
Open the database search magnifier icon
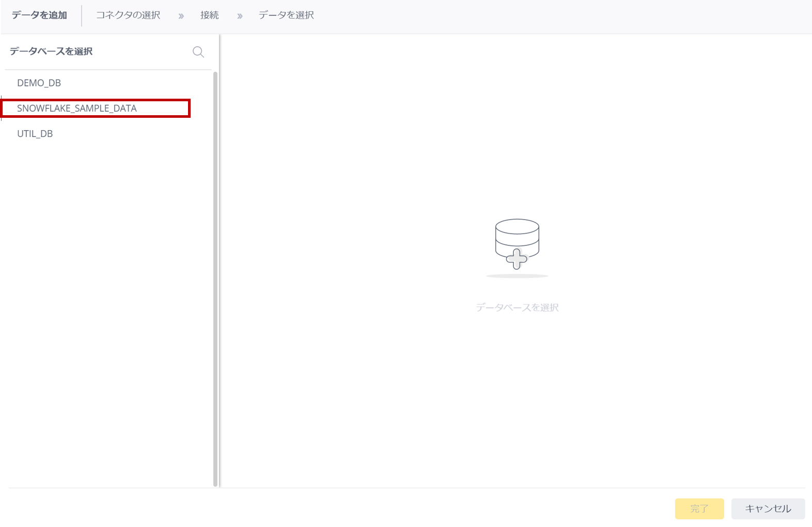(198, 52)
